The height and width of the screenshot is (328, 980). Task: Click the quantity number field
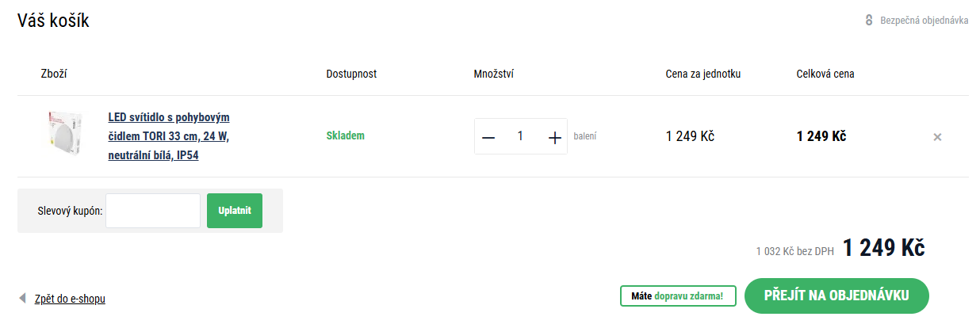click(x=520, y=136)
